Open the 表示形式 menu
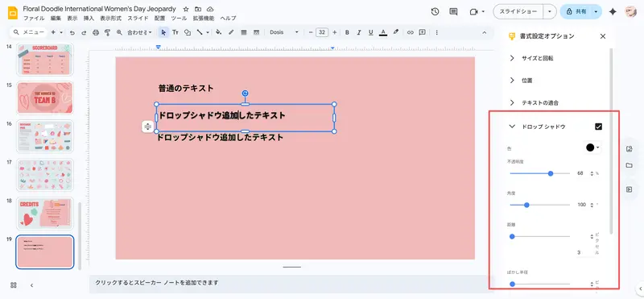 pos(111,19)
